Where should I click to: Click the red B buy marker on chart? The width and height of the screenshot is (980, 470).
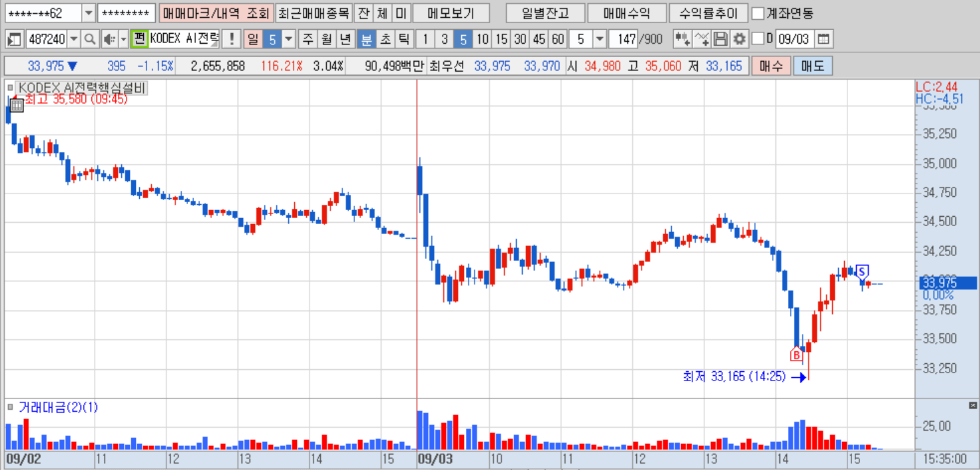[x=796, y=355]
